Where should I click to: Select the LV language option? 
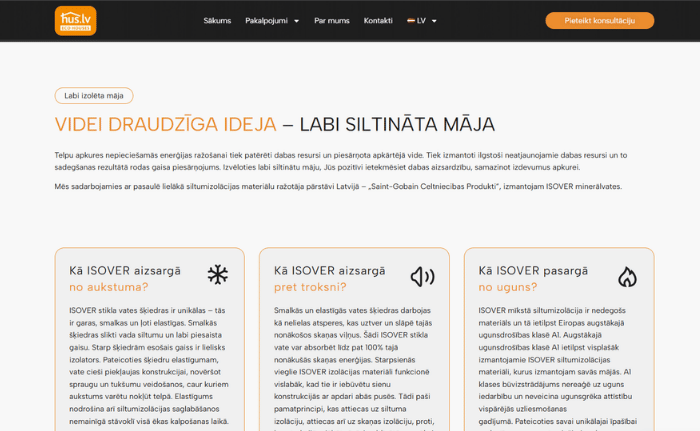coord(421,21)
